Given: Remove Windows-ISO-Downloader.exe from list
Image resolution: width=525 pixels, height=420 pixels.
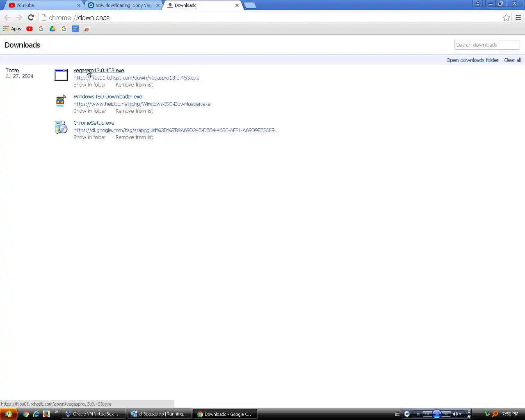Looking at the screenshot, I should coord(134,111).
